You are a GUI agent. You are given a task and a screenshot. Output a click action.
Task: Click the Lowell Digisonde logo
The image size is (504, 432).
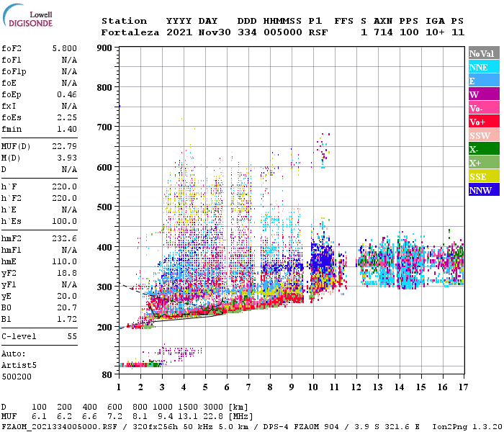(x=28, y=16)
